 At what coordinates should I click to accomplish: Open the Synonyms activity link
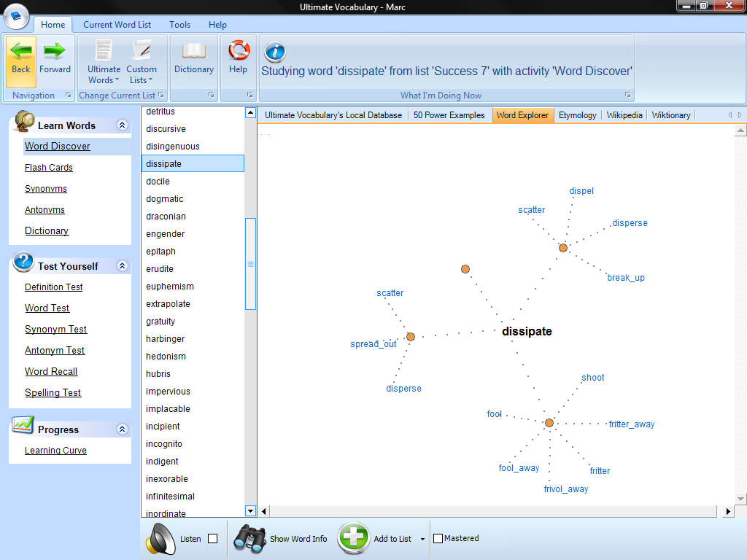click(46, 189)
